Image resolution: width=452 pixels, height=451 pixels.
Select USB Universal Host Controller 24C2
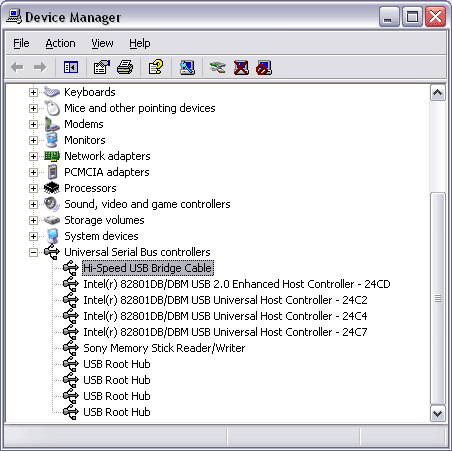(x=225, y=300)
